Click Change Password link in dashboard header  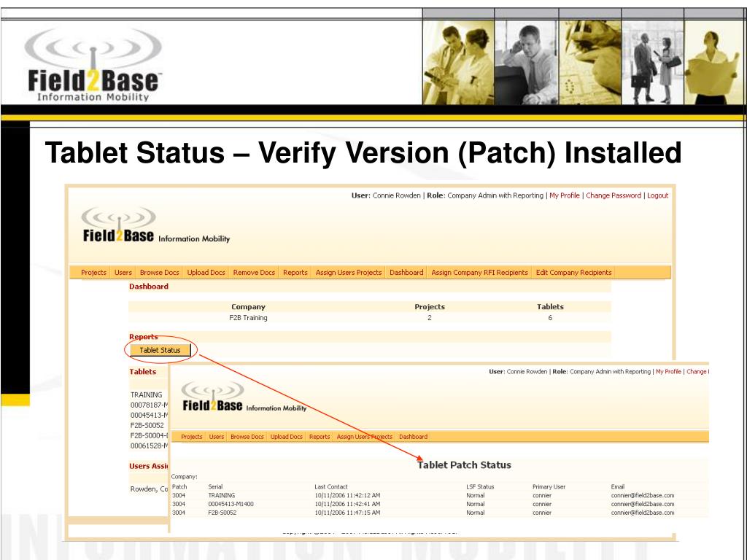point(613,195)
